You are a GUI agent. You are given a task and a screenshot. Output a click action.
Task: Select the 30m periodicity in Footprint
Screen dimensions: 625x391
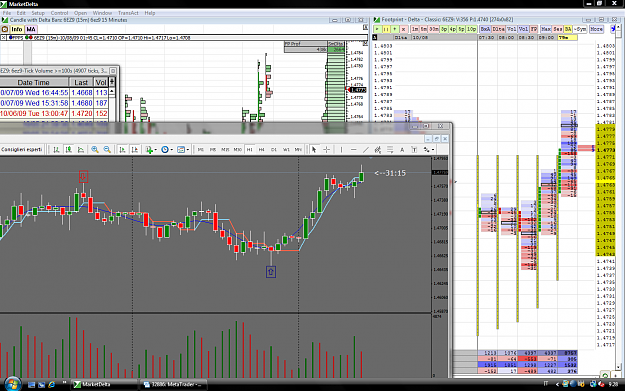click(x=433, y=29)
